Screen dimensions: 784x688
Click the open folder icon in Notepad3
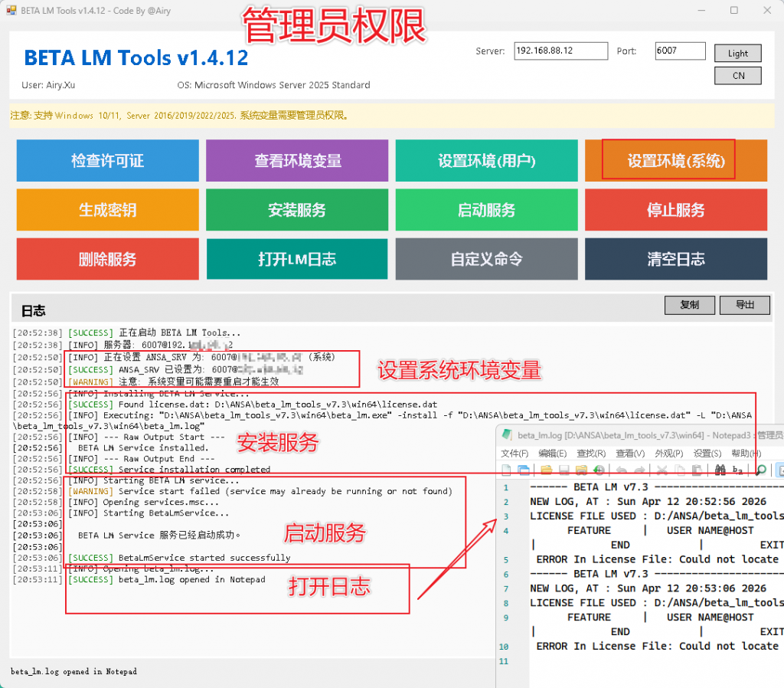(546, 470)
